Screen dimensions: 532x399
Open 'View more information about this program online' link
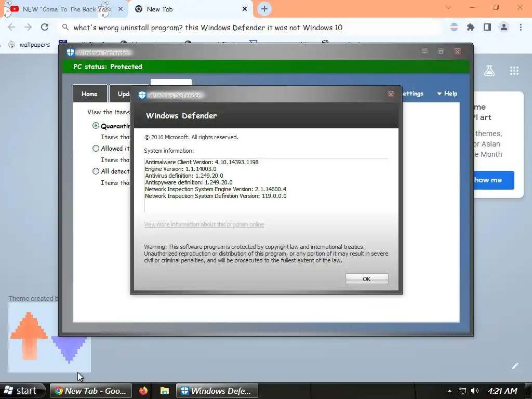tap(204, 224)
